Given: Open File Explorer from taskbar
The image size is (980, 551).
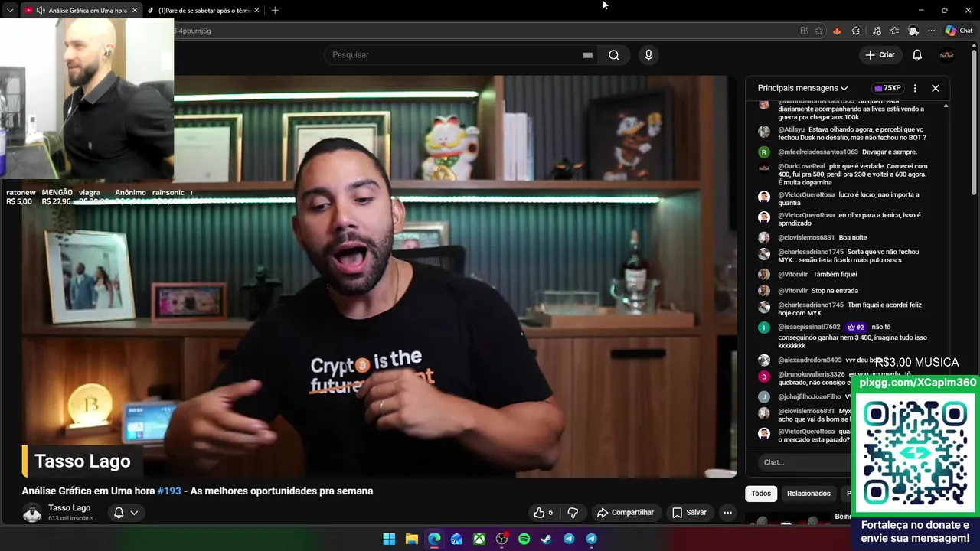Looking at the screenshot, I should [411, 539].
